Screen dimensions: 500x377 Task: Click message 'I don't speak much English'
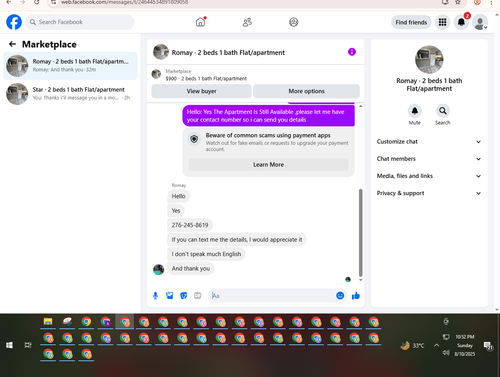click(206, 254)
